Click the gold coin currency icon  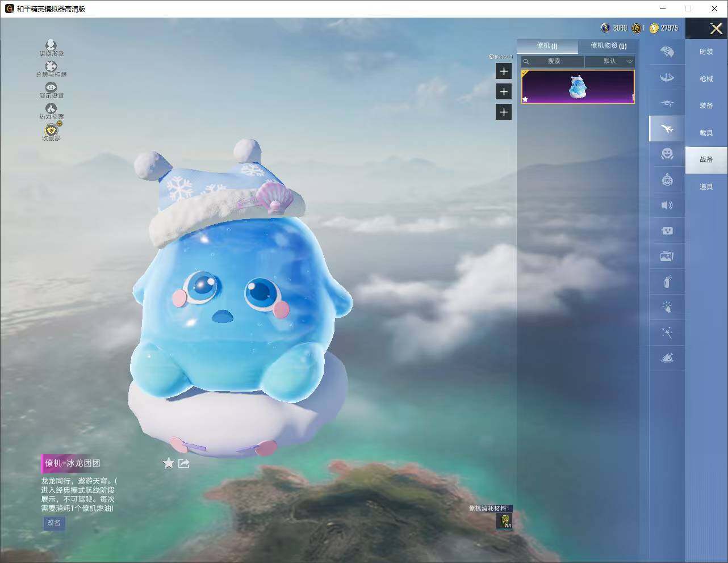654,28
